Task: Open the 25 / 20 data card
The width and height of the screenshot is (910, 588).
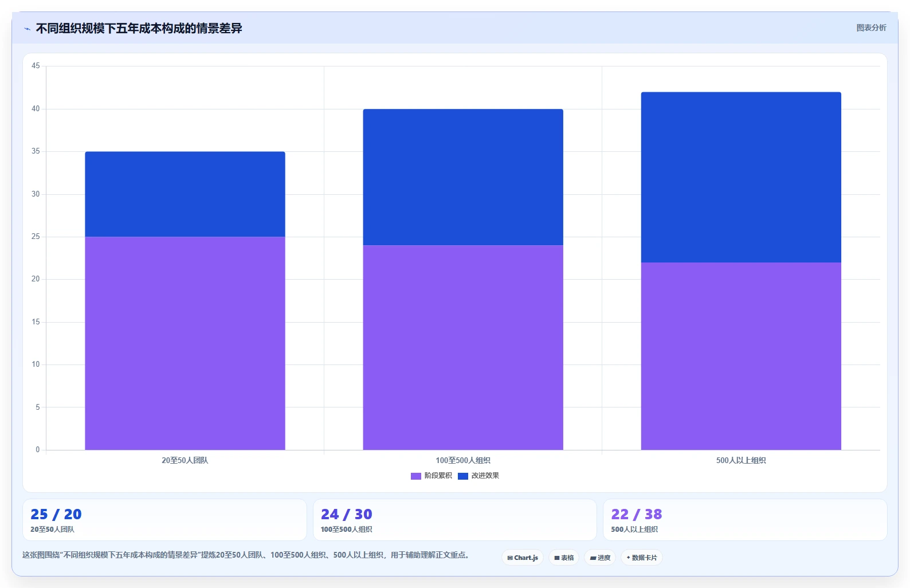Action: pos(164,520)
